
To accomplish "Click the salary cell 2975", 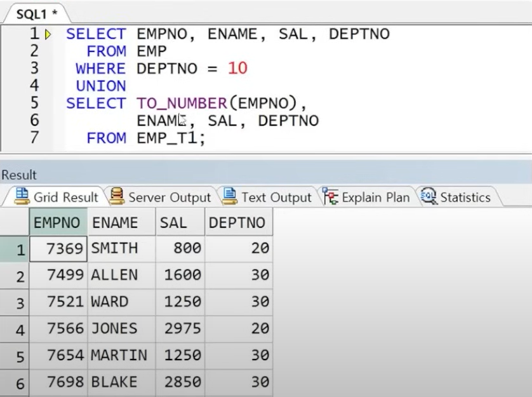I will 180,330.
